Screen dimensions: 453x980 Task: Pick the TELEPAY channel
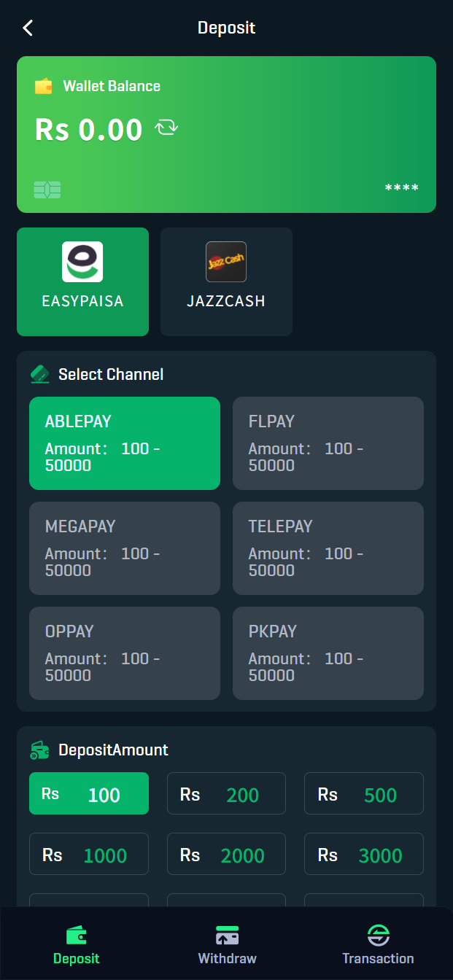[x=328, y=548]
